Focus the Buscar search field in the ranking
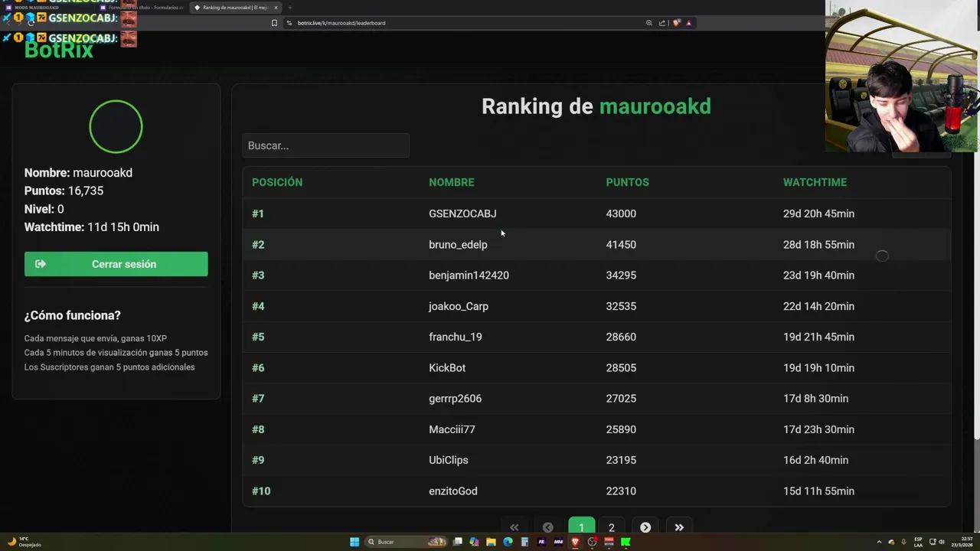Screen dimensions: 980x551 [x=326, y=145]
